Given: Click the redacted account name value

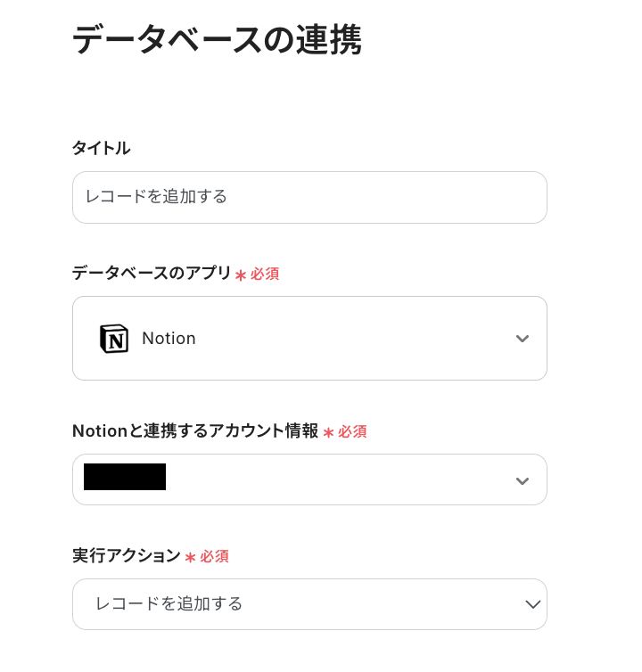Looking at the screenshot, I should pos(125,478).
